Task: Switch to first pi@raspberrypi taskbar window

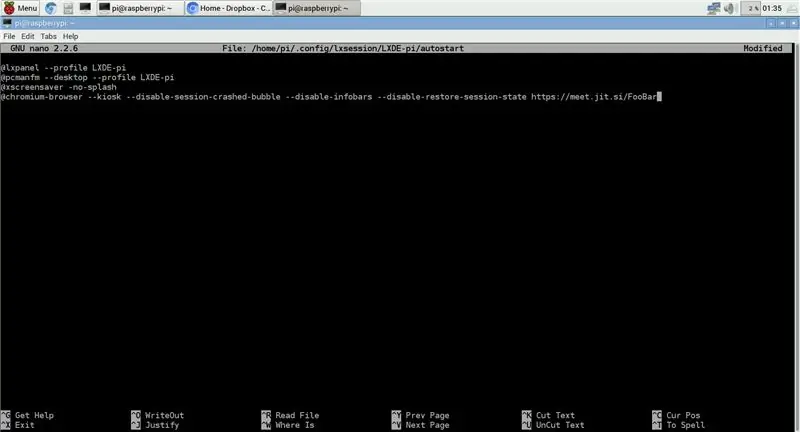Action: click(x=140, y=8)
